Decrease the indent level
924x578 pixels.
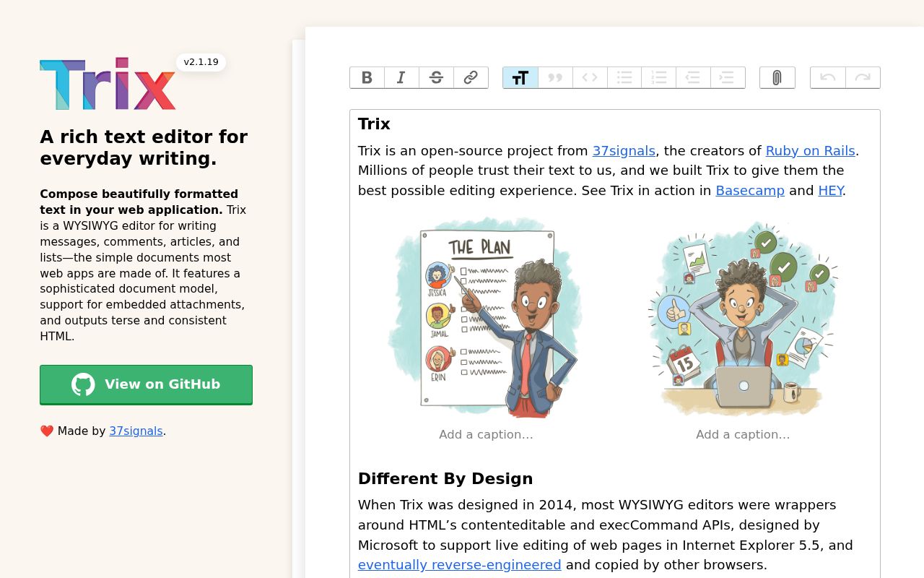click(x=693, y=77)
